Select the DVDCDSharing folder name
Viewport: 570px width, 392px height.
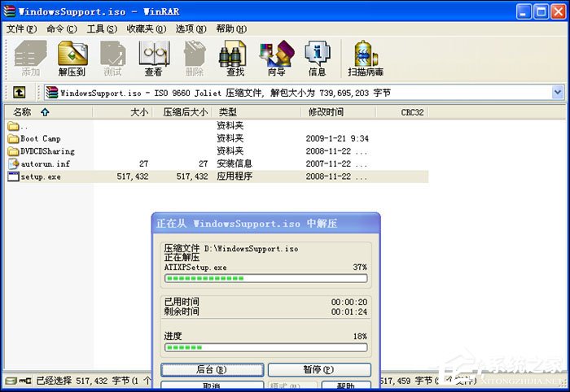click(47, 151)
